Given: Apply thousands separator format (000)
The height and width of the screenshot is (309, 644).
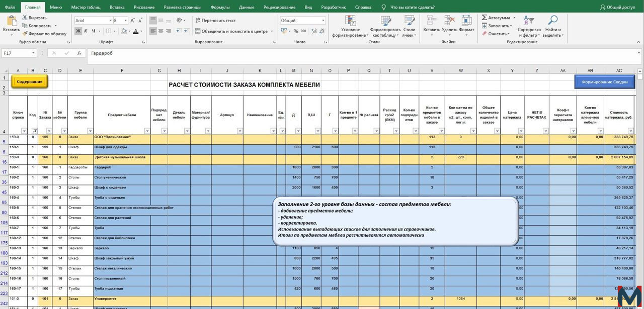Looking at the screenshot, I should pyautogui.click(x=304, y=31).
